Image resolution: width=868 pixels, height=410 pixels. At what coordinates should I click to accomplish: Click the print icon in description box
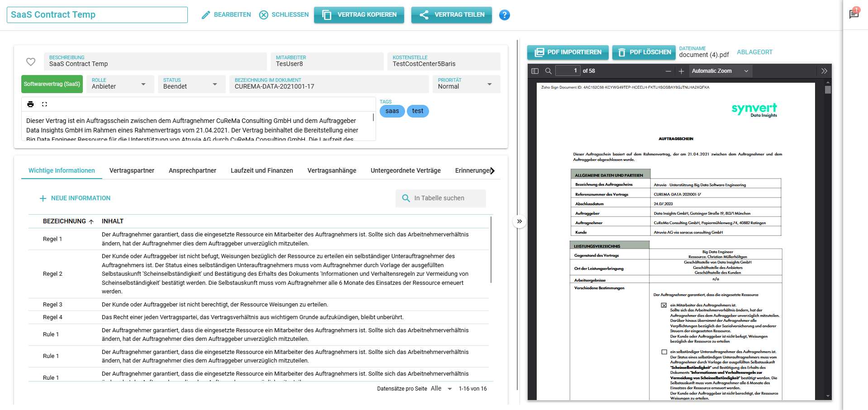pyautogui.click(x=30, y=104)
